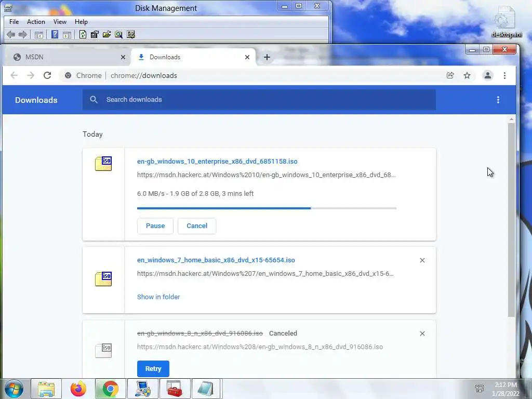
Task: Show Windows 7 ISO in folder
Action: (x=158, y=297)
